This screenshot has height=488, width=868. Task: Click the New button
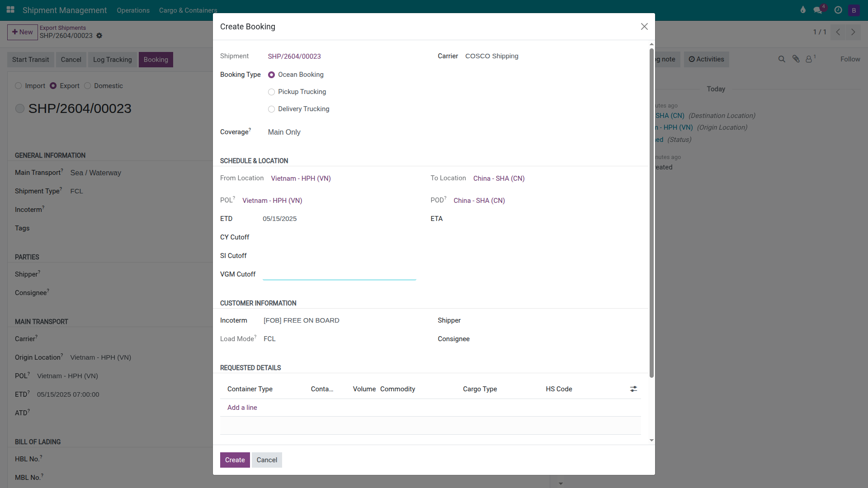[23, 32]
